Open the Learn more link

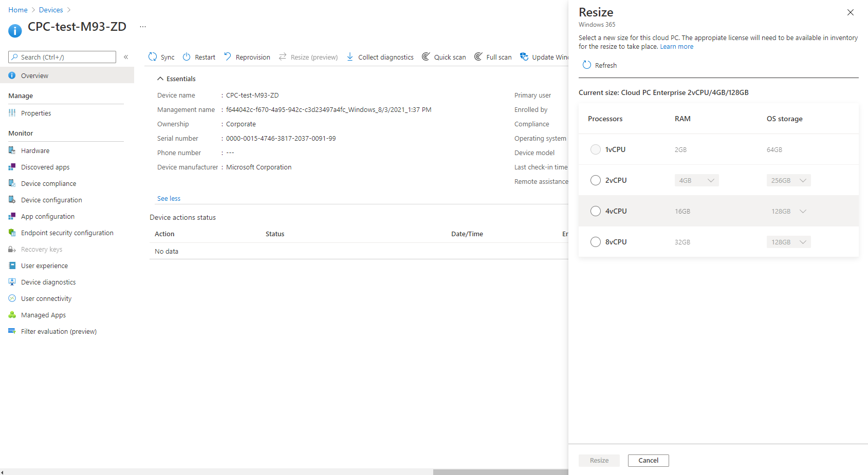coord(676,47)
